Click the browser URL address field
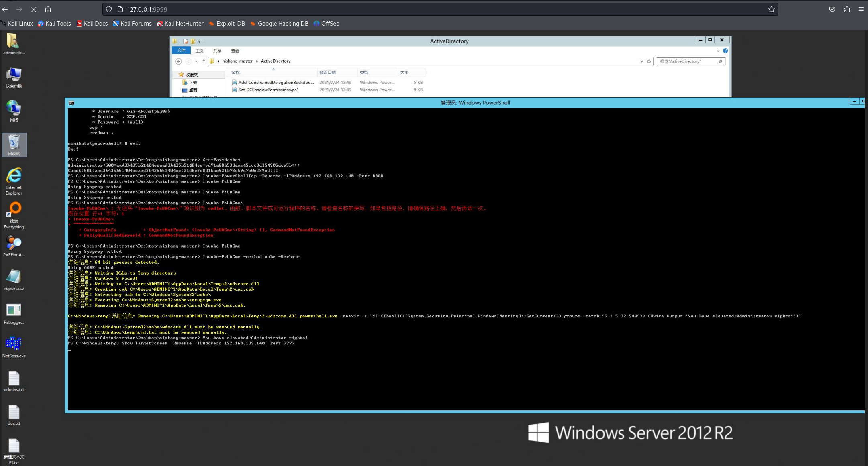Viewport: 868px width, 466px height. [x=440, y=9]
